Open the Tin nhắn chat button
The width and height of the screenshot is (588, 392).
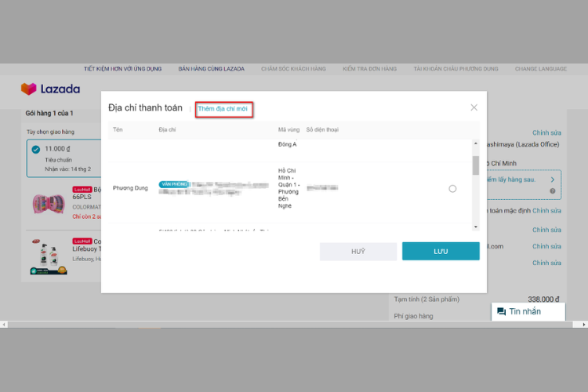pos(528,311)
